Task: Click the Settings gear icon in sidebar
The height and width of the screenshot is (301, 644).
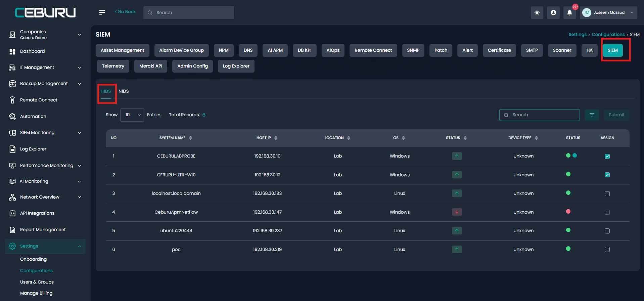Action: pyautogui.click(x=12, y=246)
